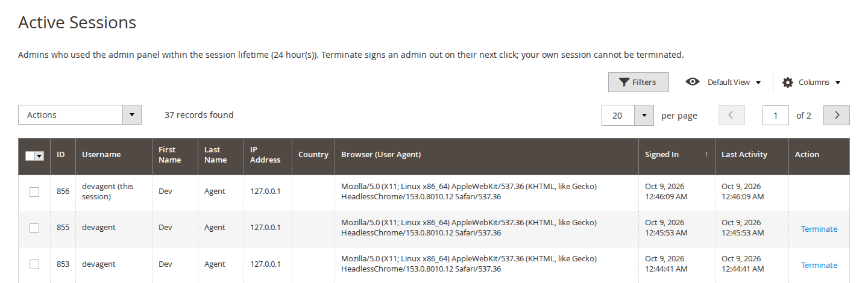This screenshot has height=283, width=868.
Task: Click ID cell 856
Action: [x=63, y=191]
